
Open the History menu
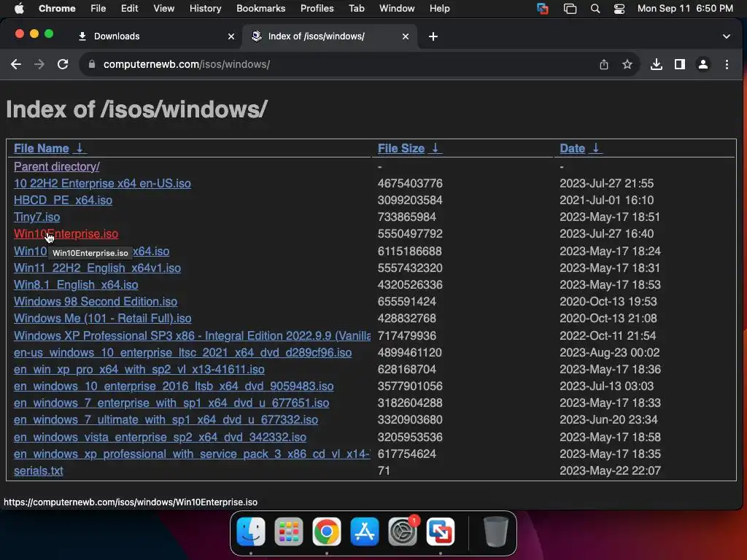(x=205, y=8)
